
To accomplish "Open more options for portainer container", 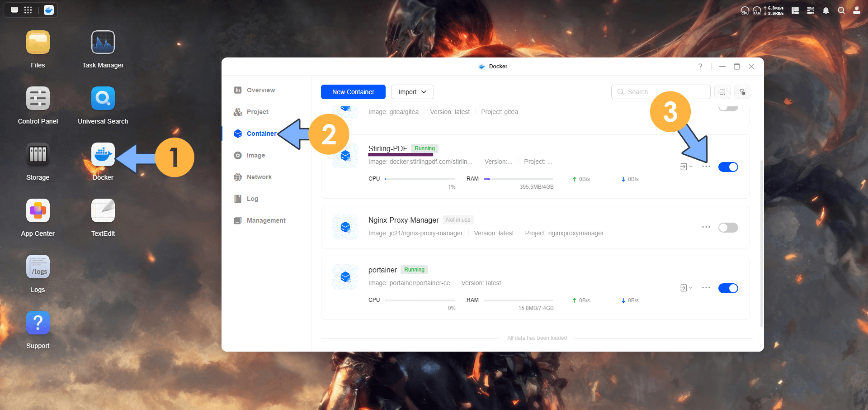I will 706,288.
